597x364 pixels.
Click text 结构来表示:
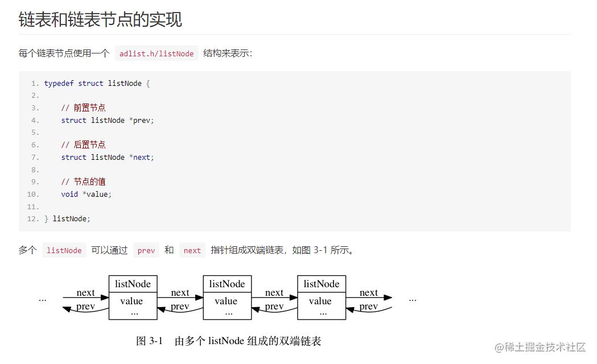228,53
